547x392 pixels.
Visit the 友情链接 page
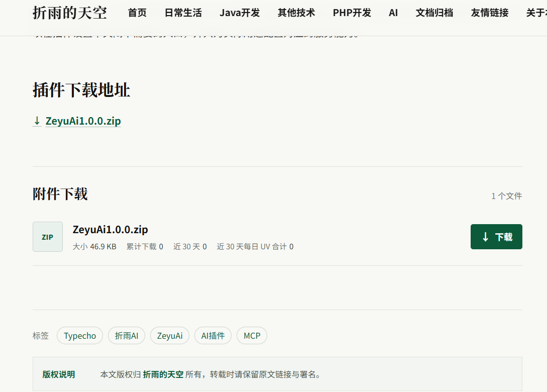click(489, 13)
